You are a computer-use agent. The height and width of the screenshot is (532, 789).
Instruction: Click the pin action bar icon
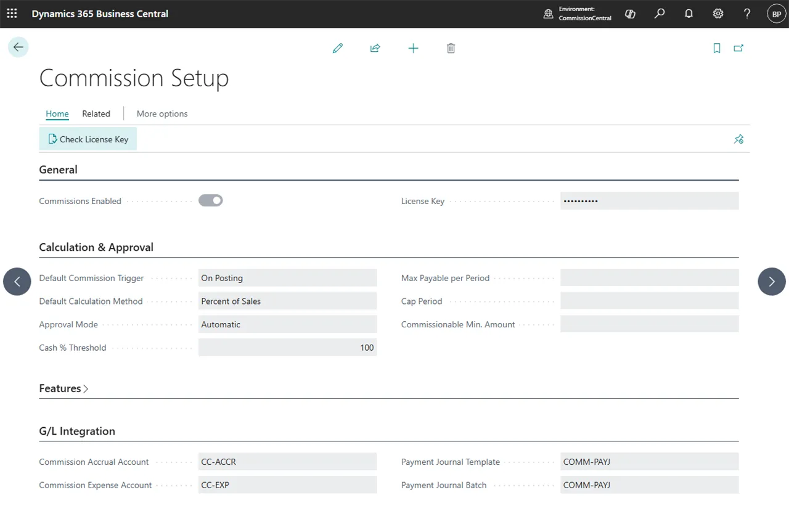(x=738, y=139)
